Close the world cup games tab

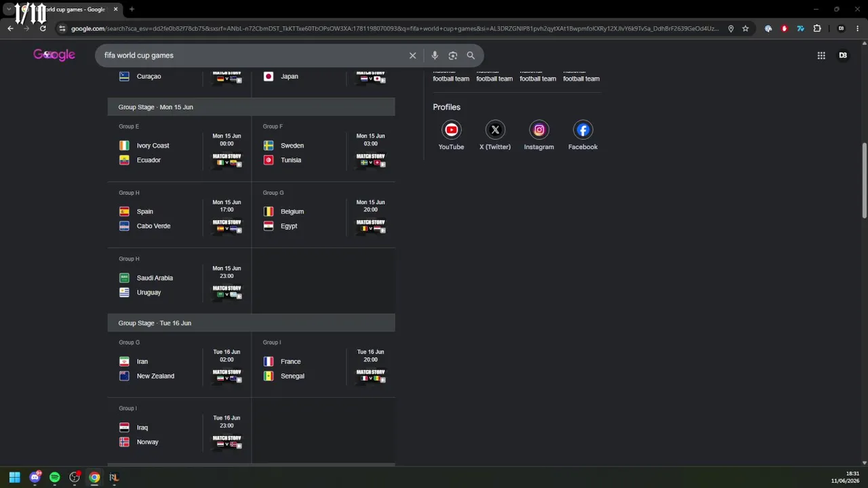(115, 9)
